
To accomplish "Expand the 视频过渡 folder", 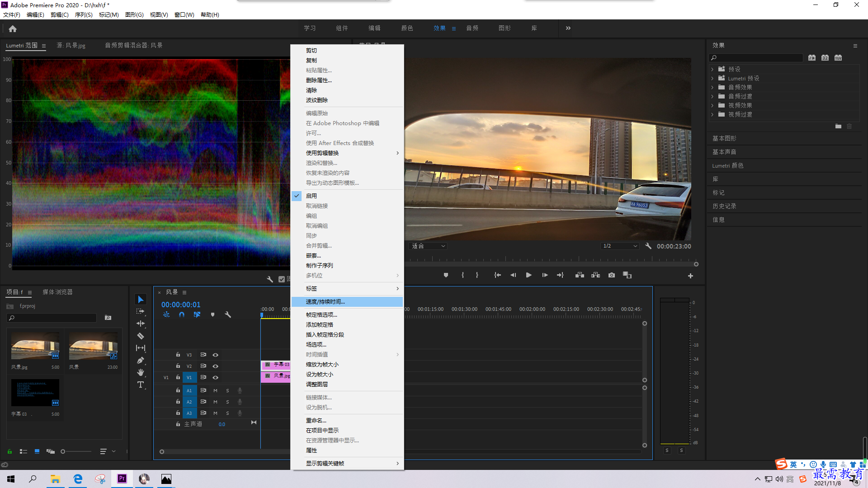I will click(x=712, y=114).
